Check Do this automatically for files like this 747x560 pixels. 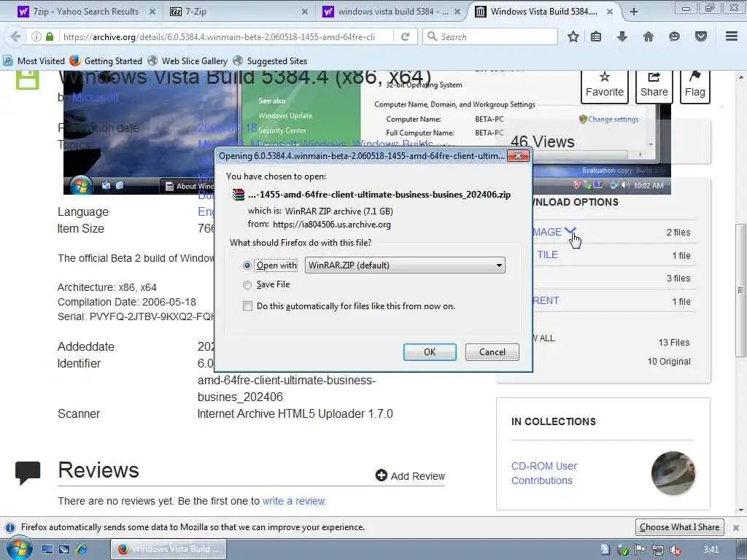pos(247,306)
